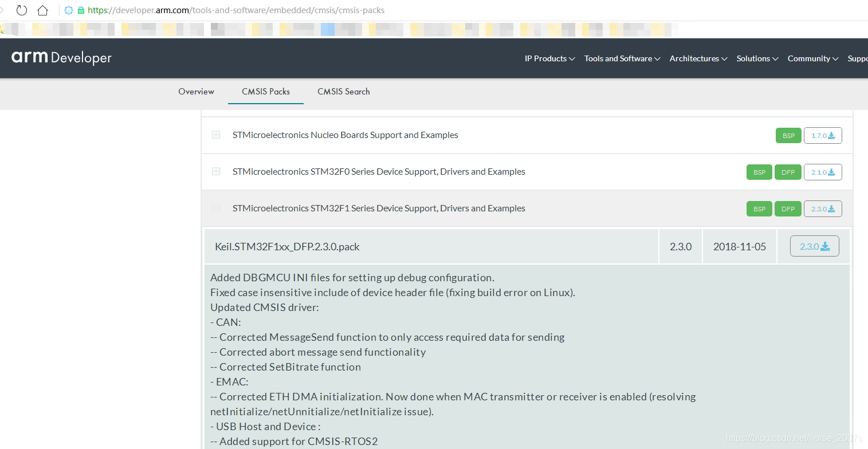
Task: Click the '- EMAC:' heading line
Action: tap(229, 382)
